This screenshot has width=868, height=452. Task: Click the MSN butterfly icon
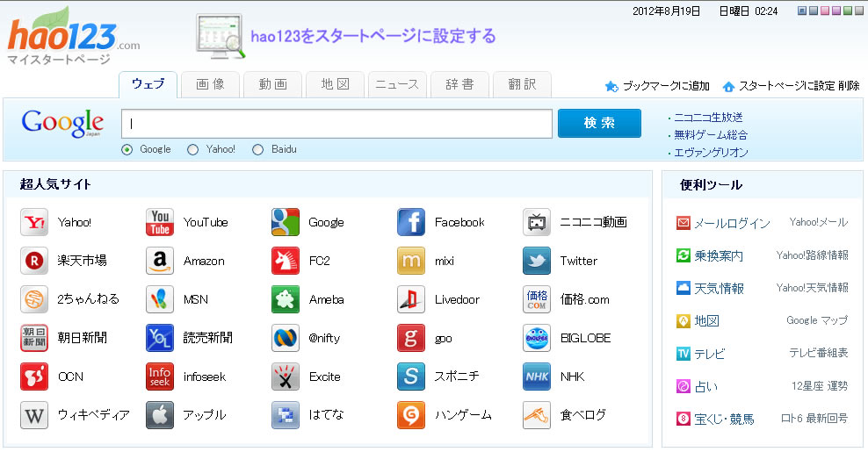point(159,299)
